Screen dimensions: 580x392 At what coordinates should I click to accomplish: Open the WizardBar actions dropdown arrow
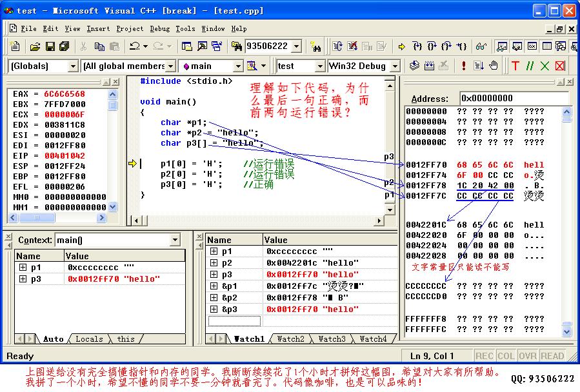[263, 66]
